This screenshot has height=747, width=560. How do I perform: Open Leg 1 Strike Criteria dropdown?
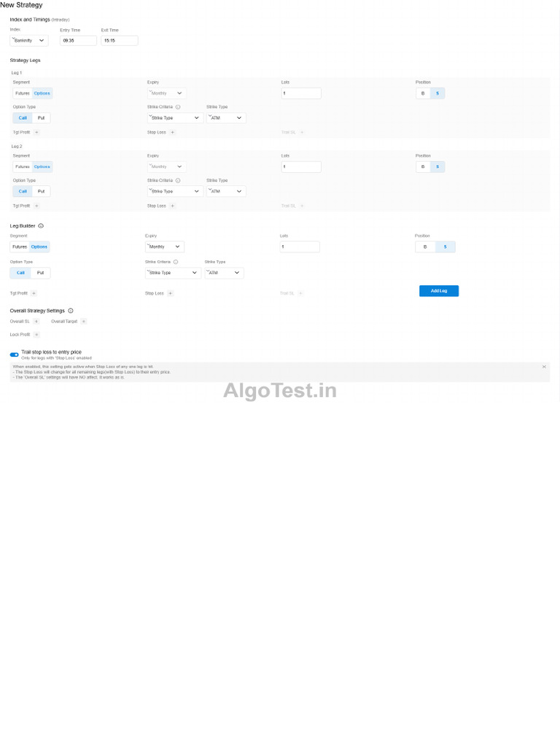[175, 117]
